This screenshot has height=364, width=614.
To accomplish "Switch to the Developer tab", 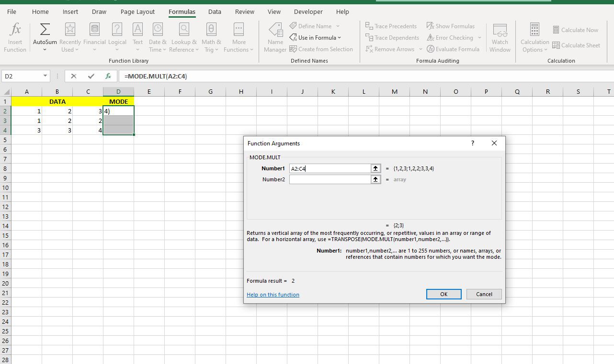I will [x=308, y=11].
